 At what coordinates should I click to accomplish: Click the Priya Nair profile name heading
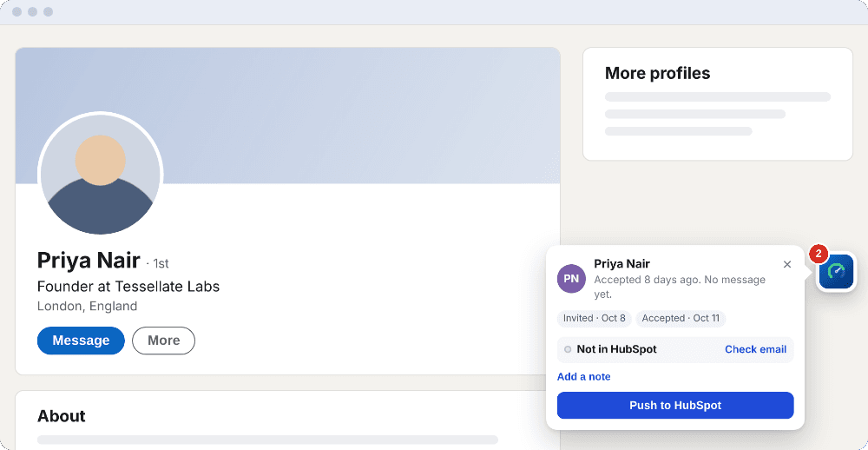tap(89, 261)
